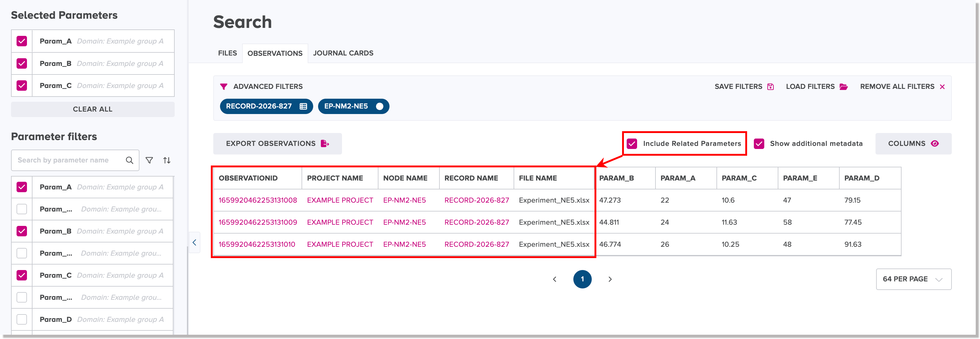
Task: Click page 1 pagination button
Action: pos(582,279)
